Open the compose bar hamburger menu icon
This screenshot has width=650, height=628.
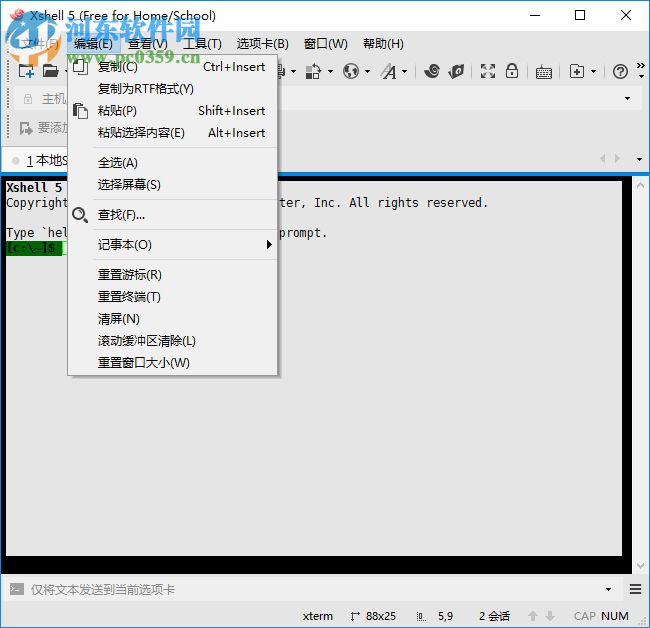tap(635, 589)
